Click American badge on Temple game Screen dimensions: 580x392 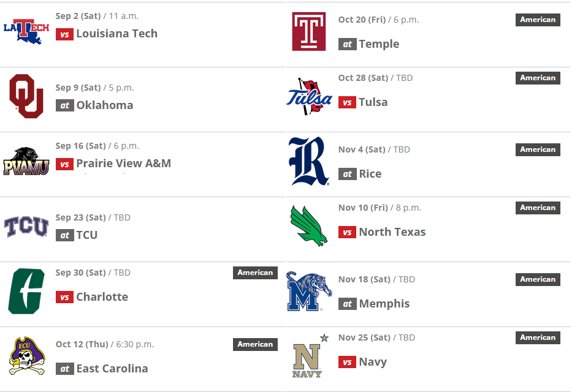[x=538, y=20]
